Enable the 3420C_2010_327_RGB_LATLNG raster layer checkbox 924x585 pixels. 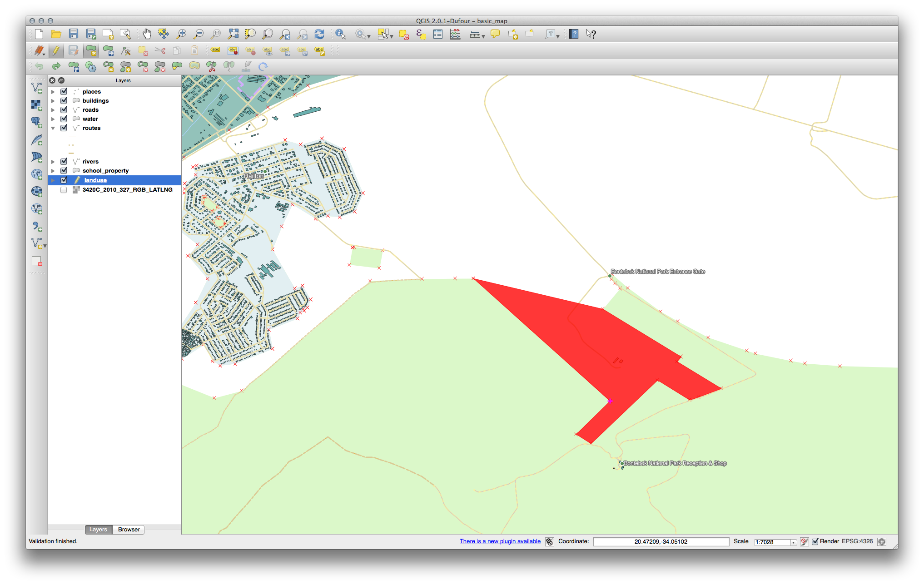coord(64,190)
